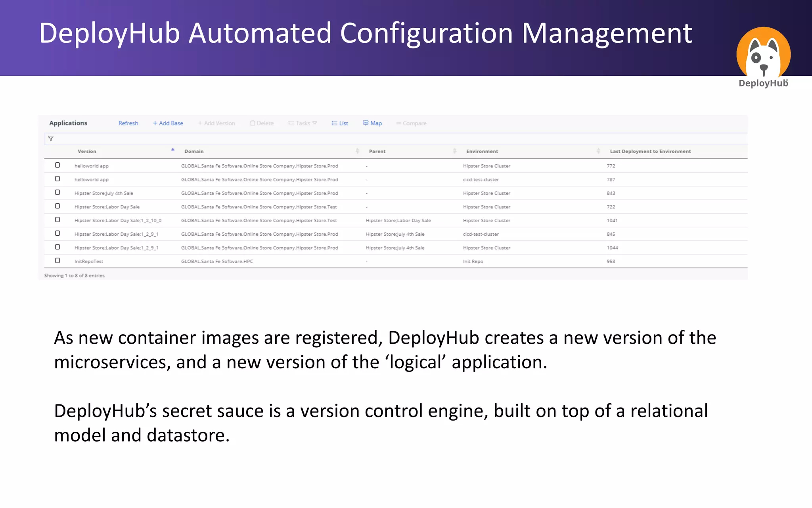Image resolution: width=812 pixels, height=508 pixels.
Task: Click environment 'cicd-test-cluster' in 845 row
Action: [481, 234]
